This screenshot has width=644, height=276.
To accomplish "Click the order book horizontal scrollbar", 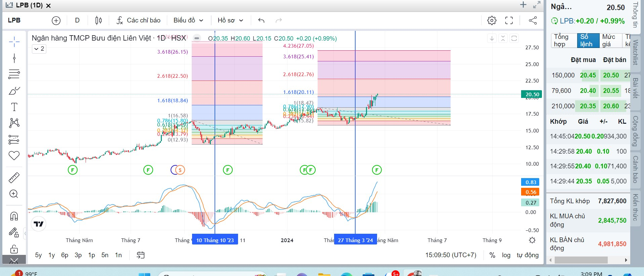I will pyautogui.click(x=581, y=260).
